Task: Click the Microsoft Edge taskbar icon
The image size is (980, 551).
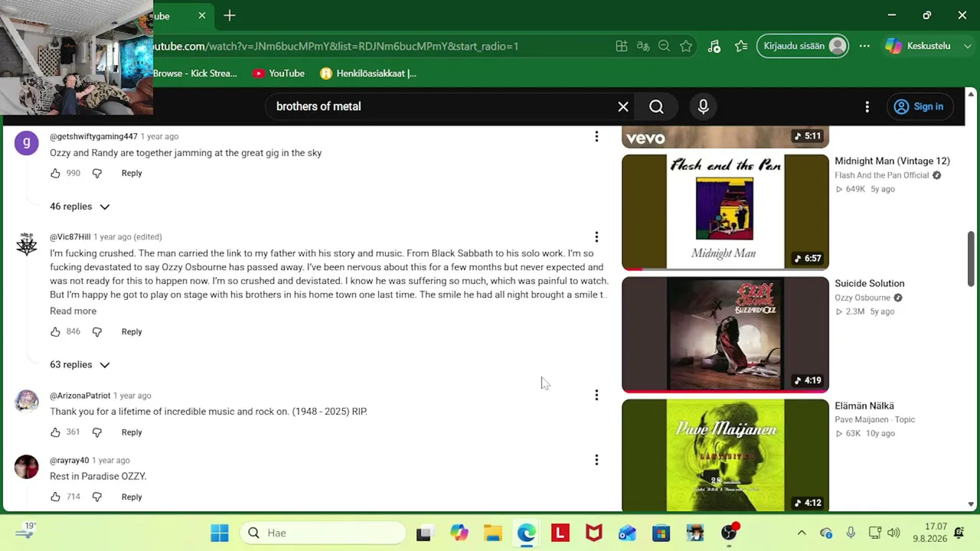Action: pyautogui.click(x=527, y=533)
